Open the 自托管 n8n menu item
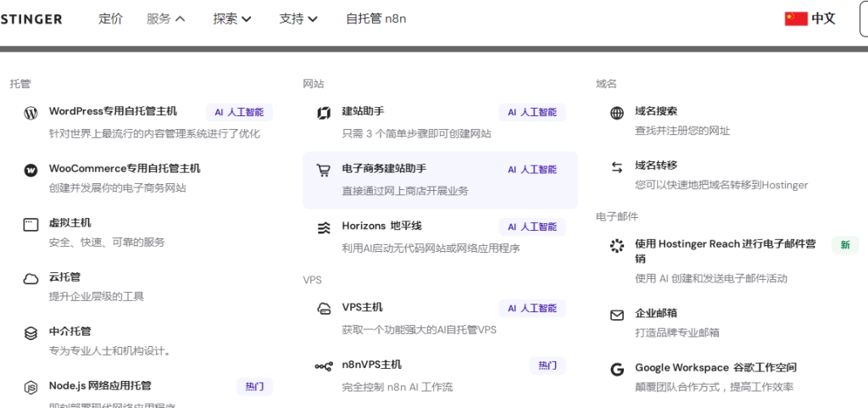Screen dimensions: 868x408 pyautogui.click(x=376, y=19)
